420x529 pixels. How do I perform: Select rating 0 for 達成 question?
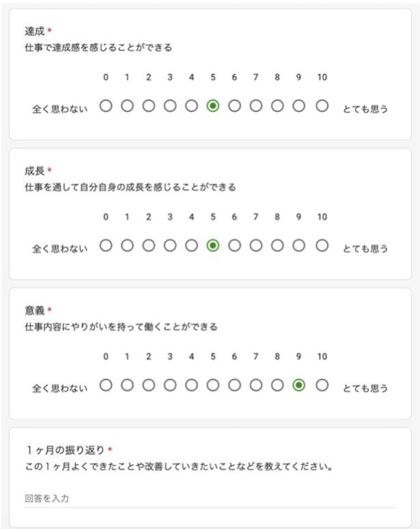coord(106,106)
